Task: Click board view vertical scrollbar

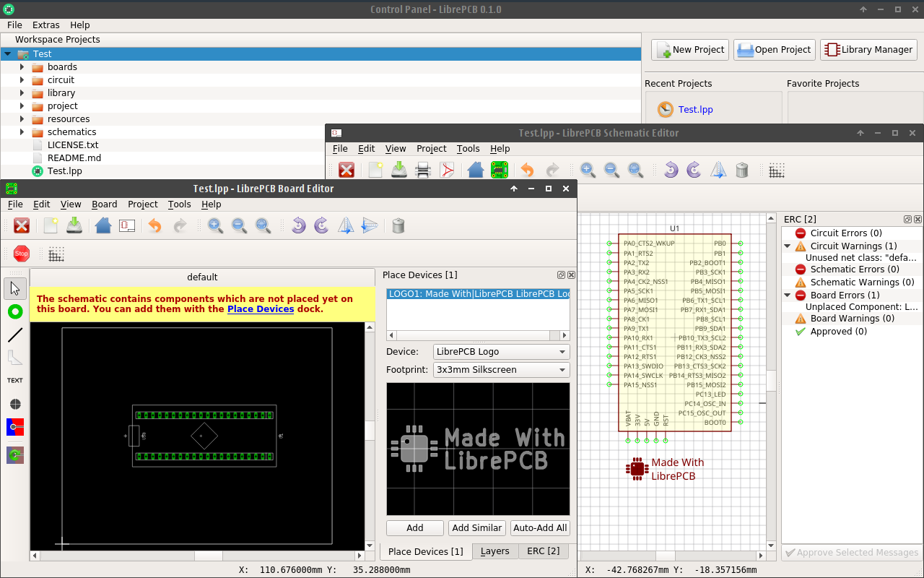Action: 370,431
